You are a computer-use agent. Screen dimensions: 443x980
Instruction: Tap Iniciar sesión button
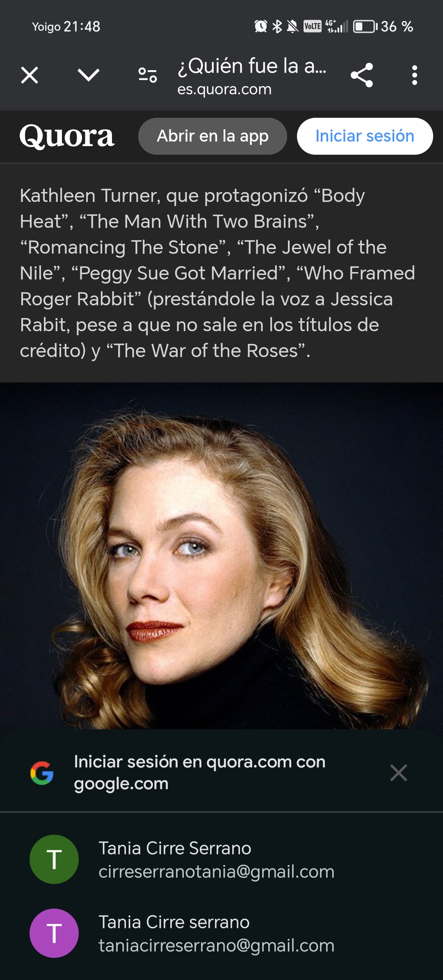tap(365, 136)
